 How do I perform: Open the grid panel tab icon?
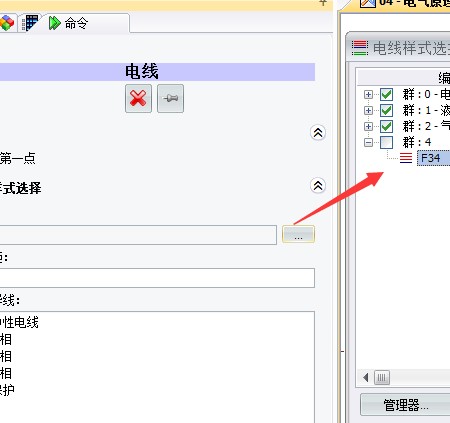coord(30,23)
